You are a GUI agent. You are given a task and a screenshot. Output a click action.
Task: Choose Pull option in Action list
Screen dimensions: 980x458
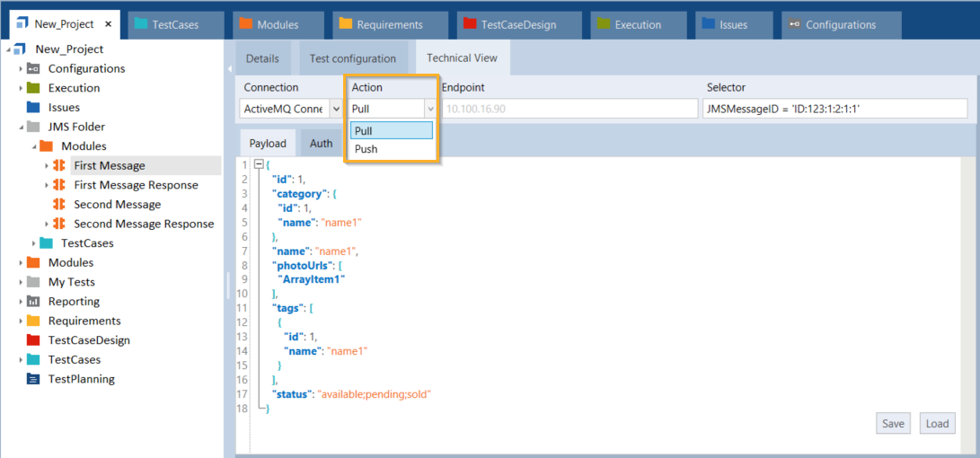(391, 131)
